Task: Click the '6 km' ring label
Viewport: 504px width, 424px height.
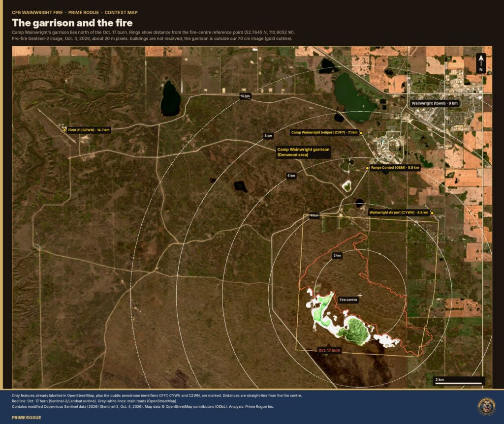Action: pos(291,176)
